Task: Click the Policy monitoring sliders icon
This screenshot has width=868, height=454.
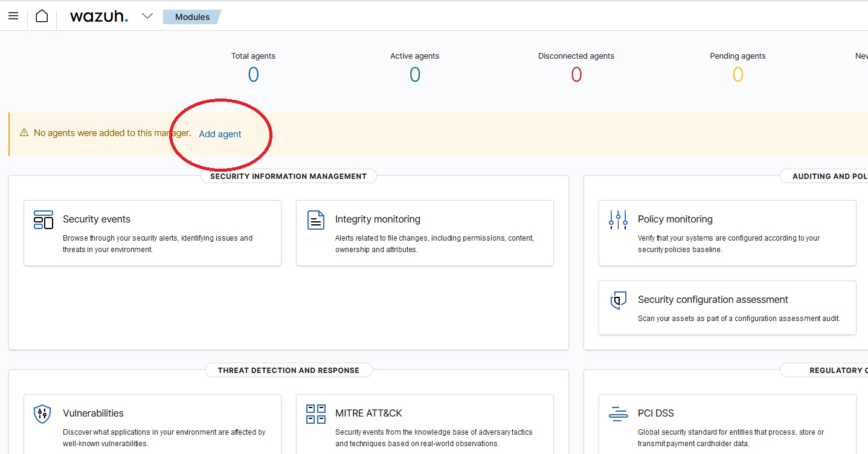Action: coord(619,220)
